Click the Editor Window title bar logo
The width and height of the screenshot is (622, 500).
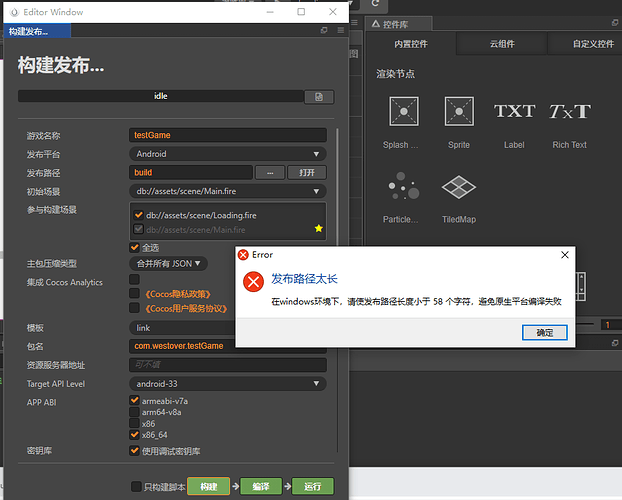14,12
